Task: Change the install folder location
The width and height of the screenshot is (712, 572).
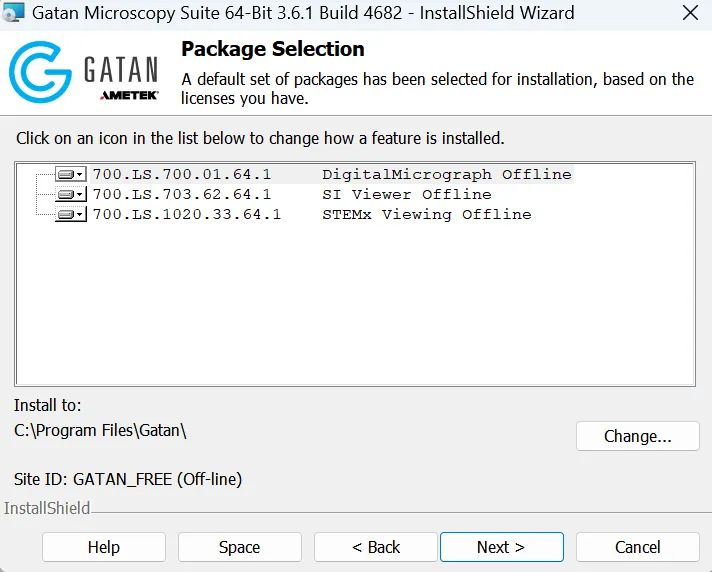Action: click(638, 436)
